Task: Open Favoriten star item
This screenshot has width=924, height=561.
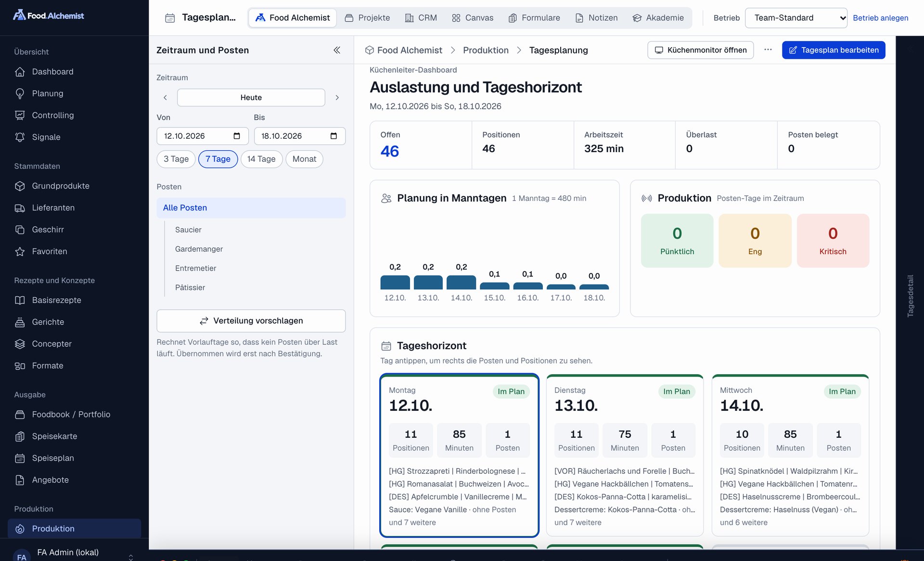Action: coord(74,251)
